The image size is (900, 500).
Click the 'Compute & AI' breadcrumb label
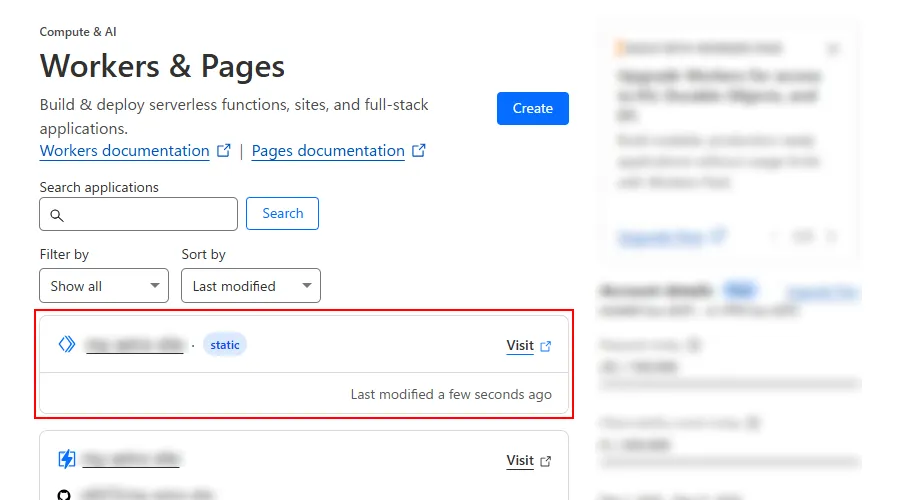(78, 32)
